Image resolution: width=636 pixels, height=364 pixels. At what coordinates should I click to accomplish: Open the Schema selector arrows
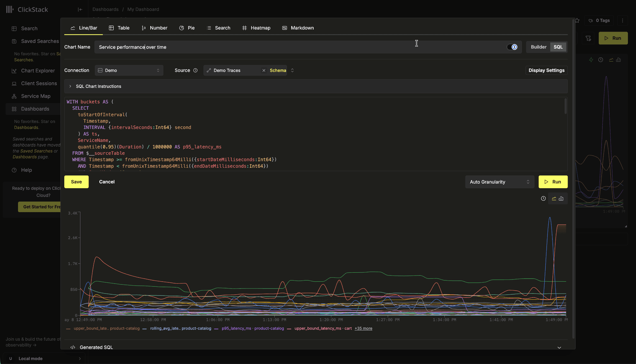click(x=292, y=71)
